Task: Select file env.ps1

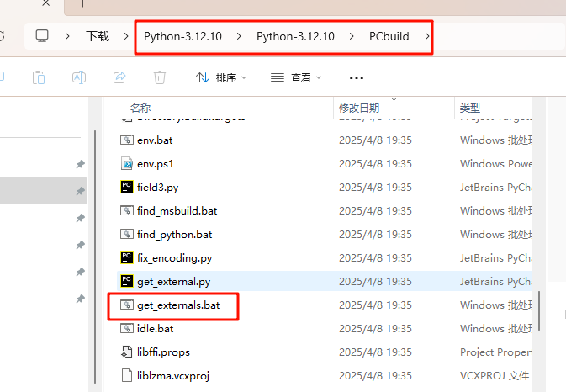Action: click(324, 164)
